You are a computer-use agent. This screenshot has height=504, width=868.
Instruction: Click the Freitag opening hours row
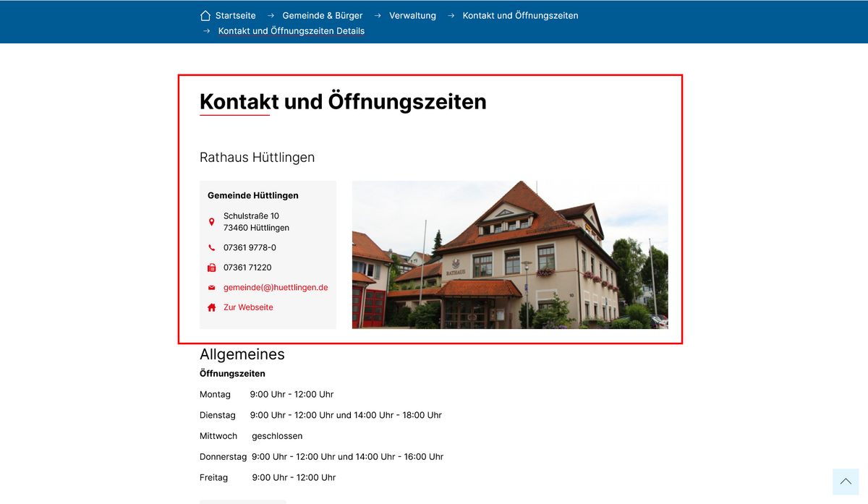click(x=268, y=477)
